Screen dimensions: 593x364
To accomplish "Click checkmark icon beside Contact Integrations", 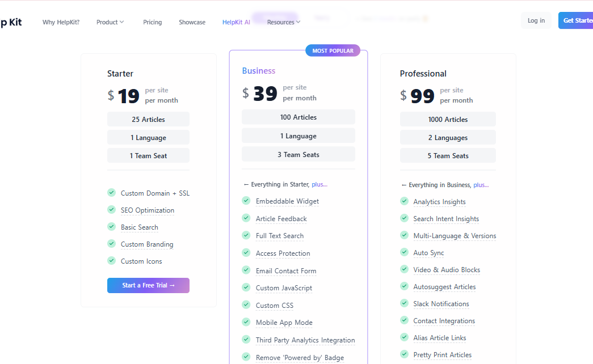I will pos(404,320).
